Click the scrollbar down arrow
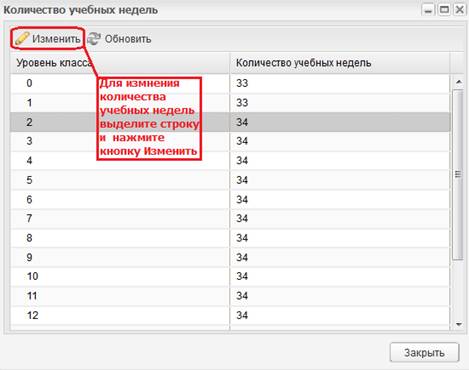This screenshot has width=469, height=370. 459,324
